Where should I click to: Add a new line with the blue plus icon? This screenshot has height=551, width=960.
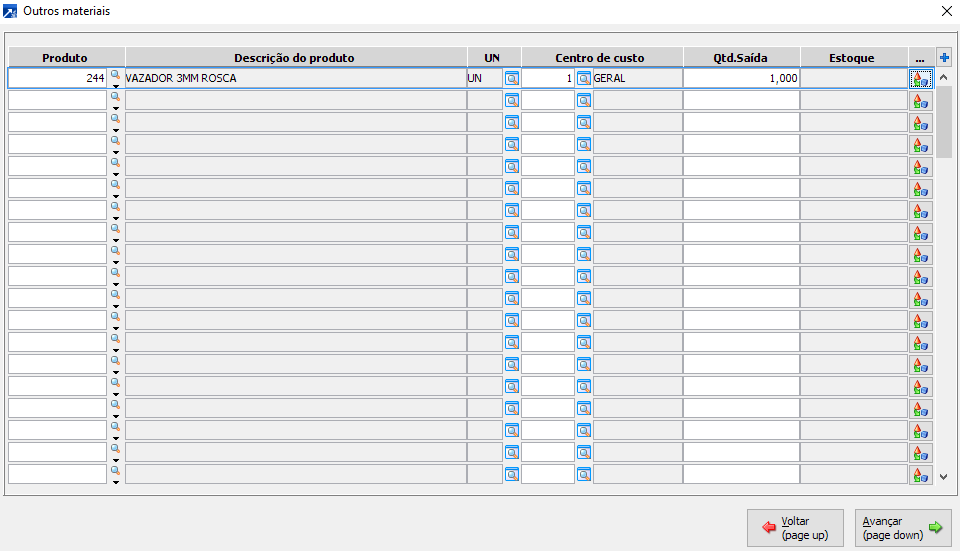pyautogui.click(x=944, y=58)
